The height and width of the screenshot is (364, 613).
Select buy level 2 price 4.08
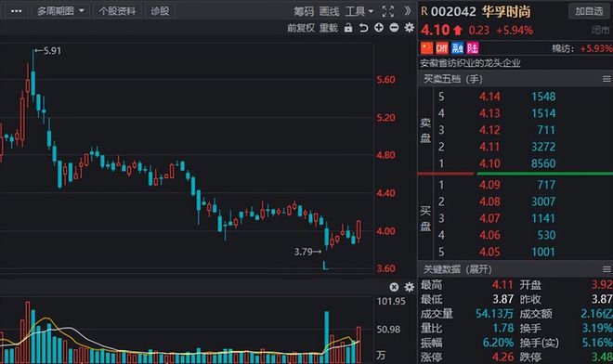pyautogui.click(x=489, y=201)
